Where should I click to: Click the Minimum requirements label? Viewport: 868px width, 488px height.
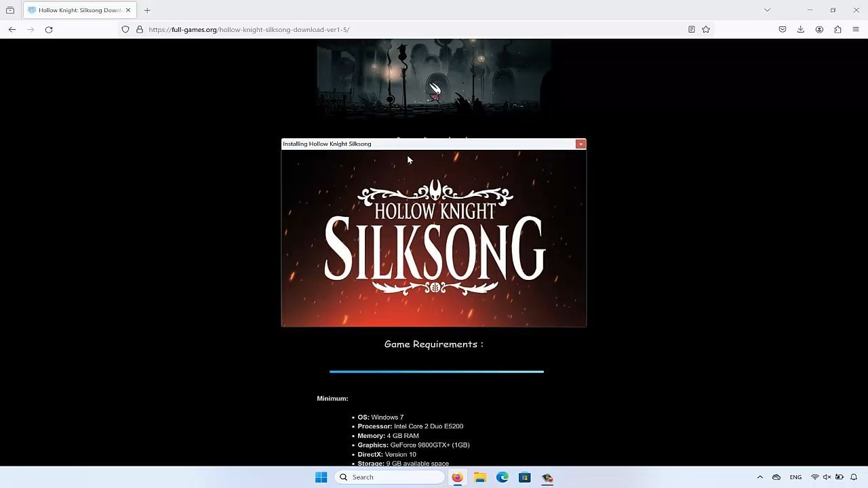[332, 399]
